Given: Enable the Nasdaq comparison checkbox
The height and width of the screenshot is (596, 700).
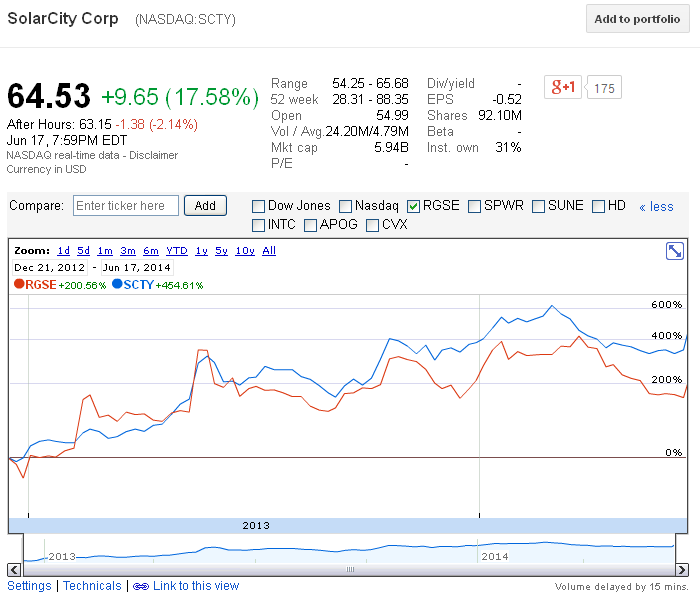Looking at the screenshot, I should point(345,207).
